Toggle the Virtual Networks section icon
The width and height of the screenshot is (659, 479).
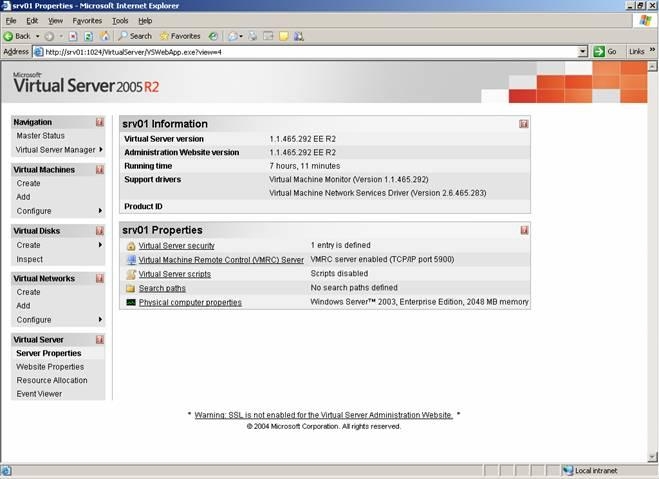[100, 279]
